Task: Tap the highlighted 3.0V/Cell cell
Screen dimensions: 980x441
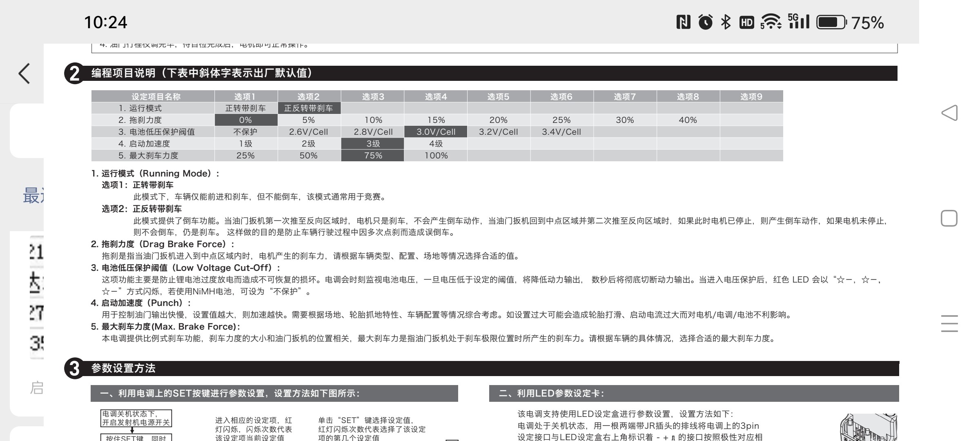Action: point(436,132)
